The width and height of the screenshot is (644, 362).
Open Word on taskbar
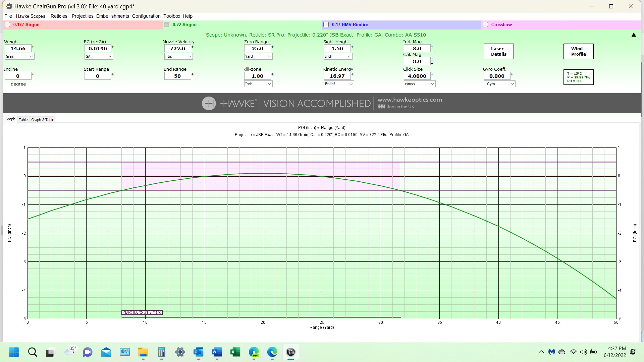217,352
